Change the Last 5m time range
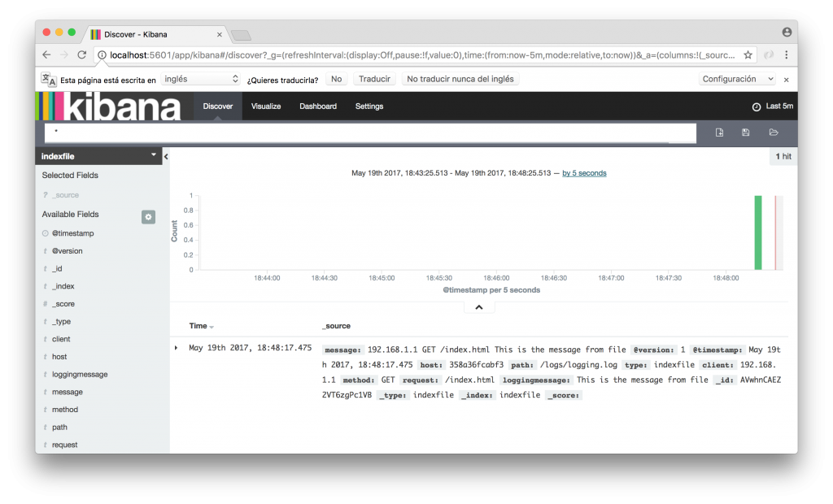The width and height of the screenshot is (833, 504). [x=779, y=106]
